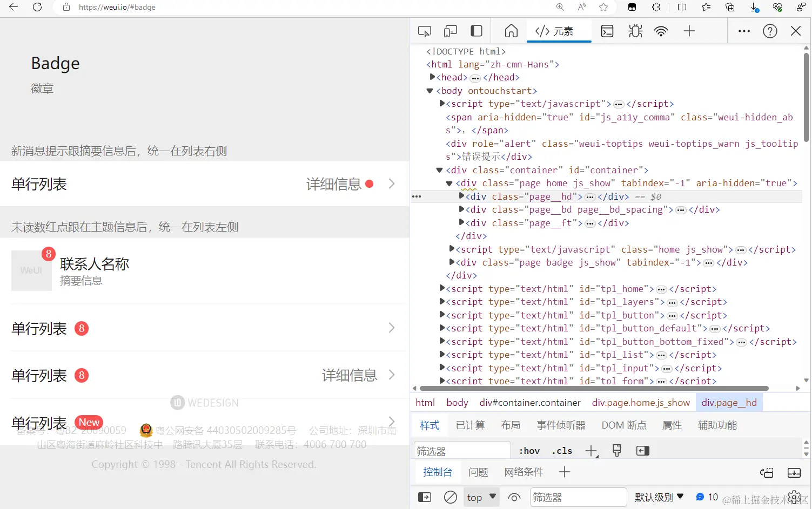Click the DevTools help question mark icon

(770, 31)
